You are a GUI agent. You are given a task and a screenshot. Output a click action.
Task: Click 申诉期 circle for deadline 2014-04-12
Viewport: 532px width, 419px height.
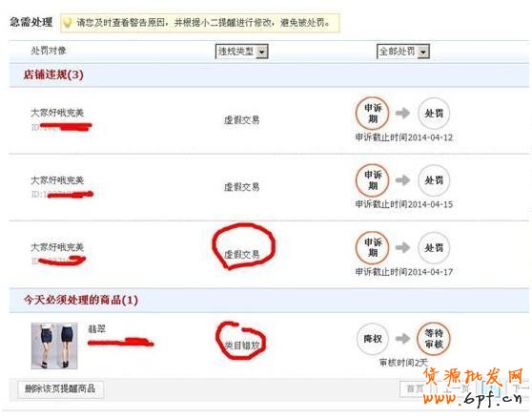click(x=372, y=114)
